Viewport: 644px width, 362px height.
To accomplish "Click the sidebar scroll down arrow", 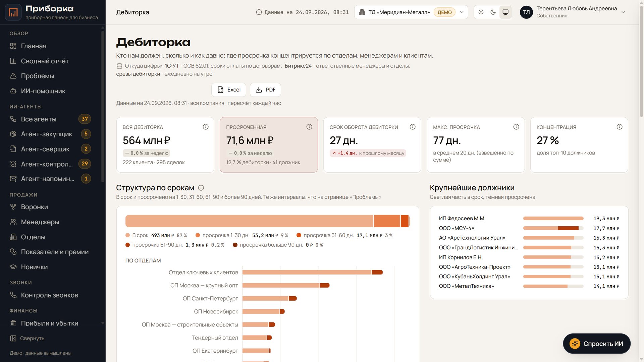I will tap(103, 323).
